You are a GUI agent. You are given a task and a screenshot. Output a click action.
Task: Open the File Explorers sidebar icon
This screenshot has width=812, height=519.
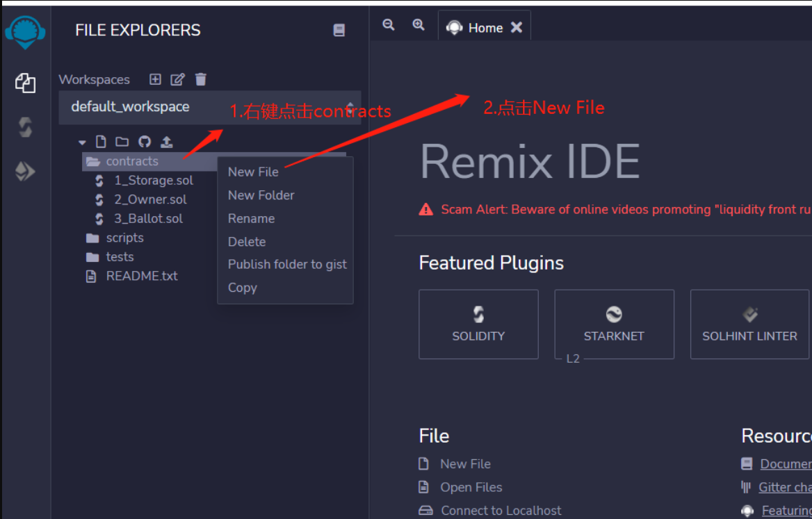tap(25, 83)
